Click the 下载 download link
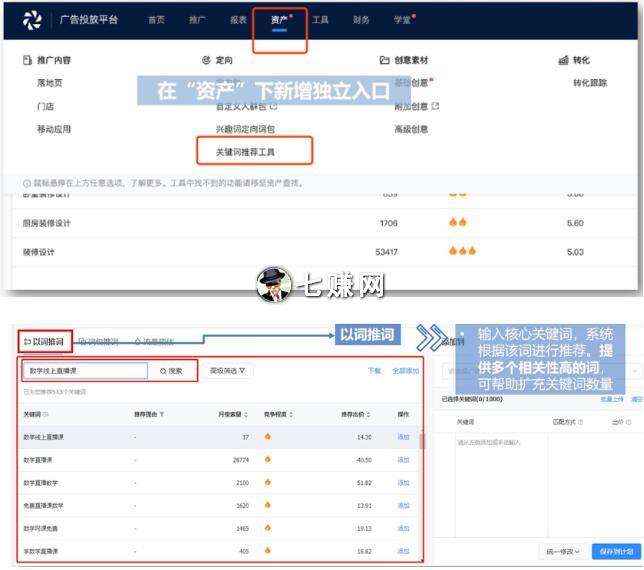 374,371
